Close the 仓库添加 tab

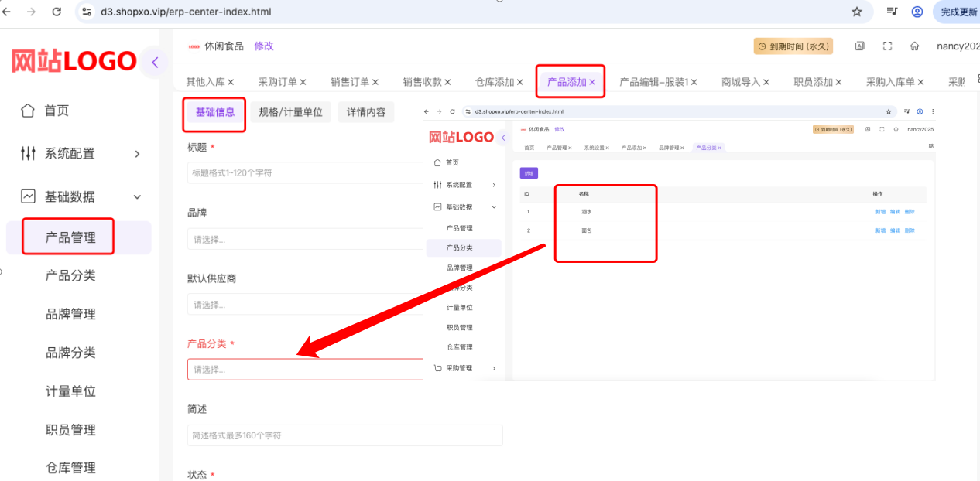[520, 82]
